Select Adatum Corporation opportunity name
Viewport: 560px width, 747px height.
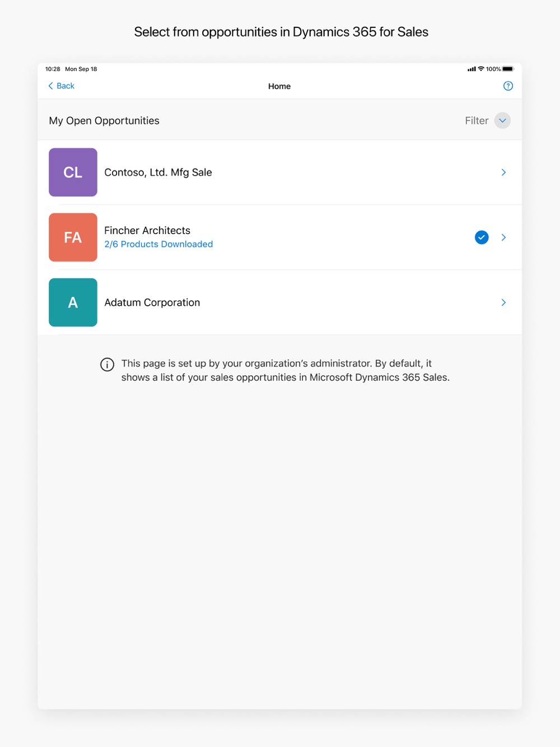point(152,302)
